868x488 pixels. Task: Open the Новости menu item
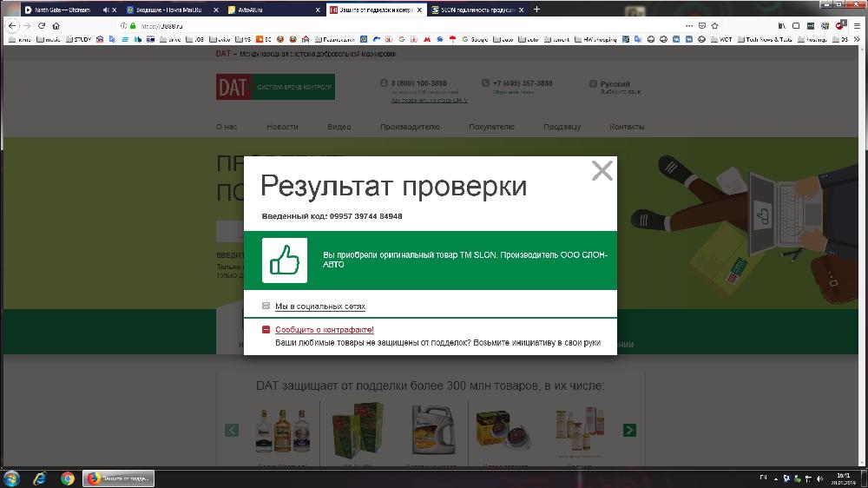[x=282, y=127]
